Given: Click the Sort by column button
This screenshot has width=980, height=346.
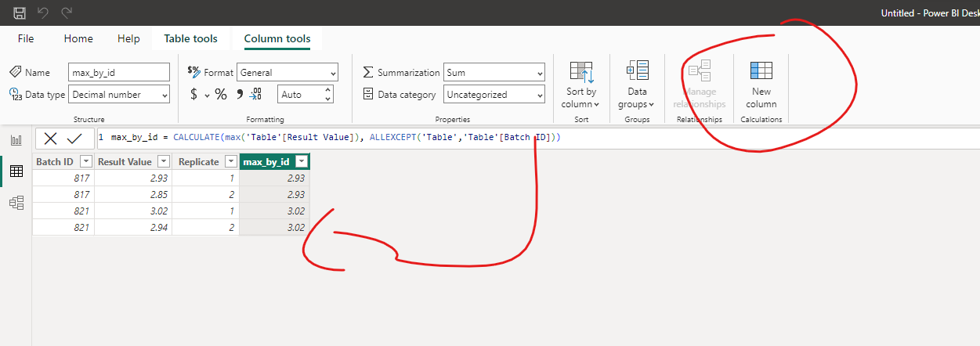Looking at the screenshot, I should coord(580,85).
